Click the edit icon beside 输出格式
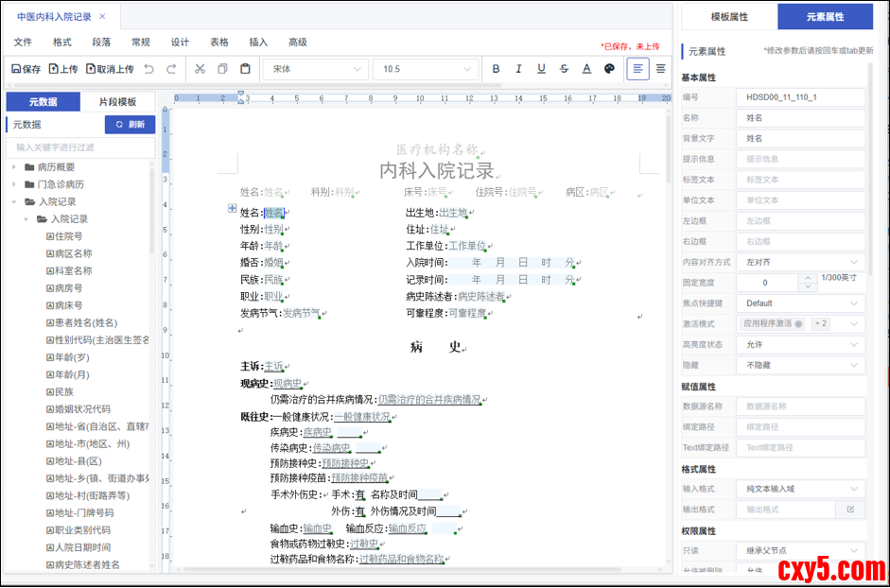The image size is (890, 588). (x=850, y=509)
